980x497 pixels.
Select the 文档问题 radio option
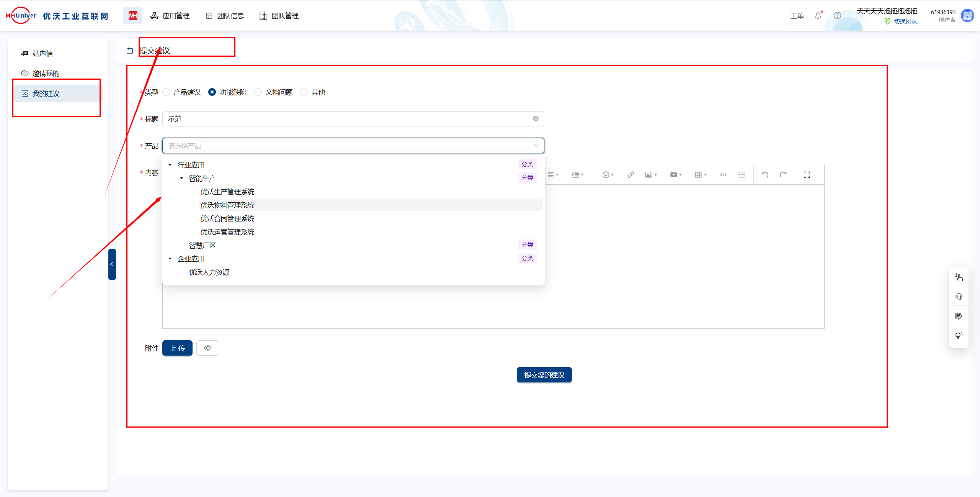click(258, 92)
